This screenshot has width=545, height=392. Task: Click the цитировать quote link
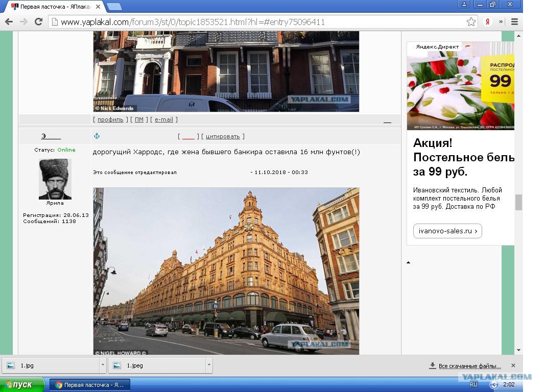point(223,136)
